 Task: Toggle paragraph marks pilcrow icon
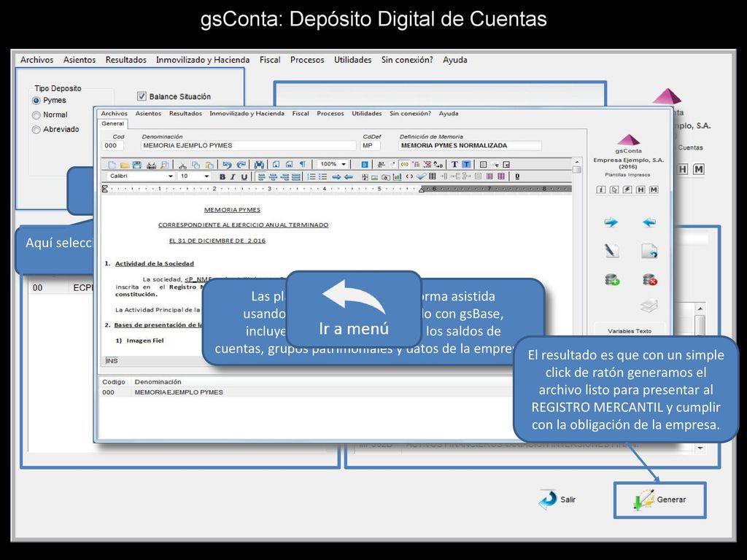click(302, 165)
